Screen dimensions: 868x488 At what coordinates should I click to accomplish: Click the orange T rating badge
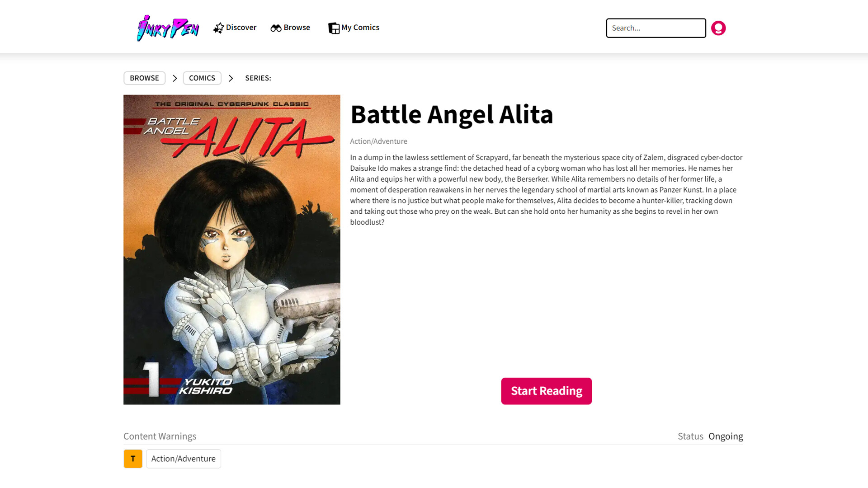(x=133, y=459)
